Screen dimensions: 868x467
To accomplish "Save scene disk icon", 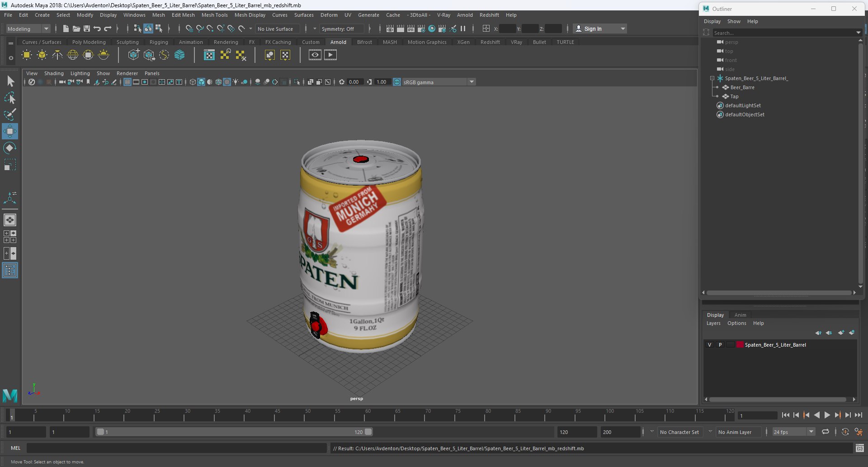I will [x=86, y=29].
